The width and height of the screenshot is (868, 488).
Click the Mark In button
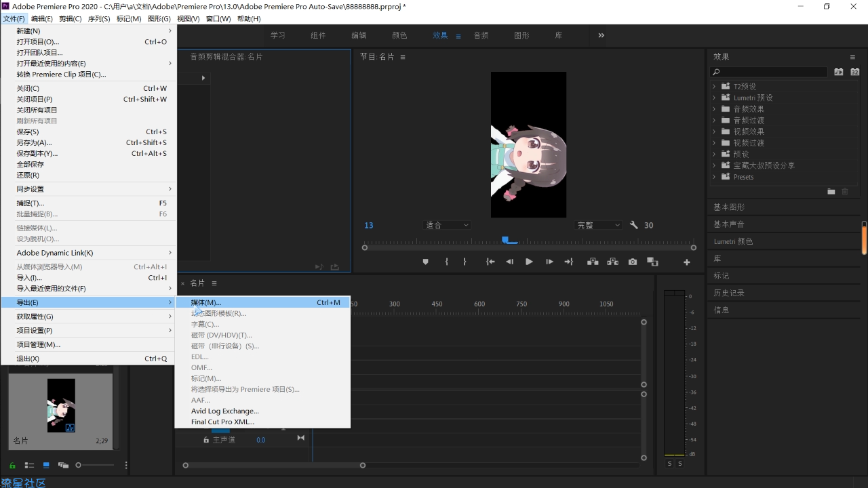446,262
